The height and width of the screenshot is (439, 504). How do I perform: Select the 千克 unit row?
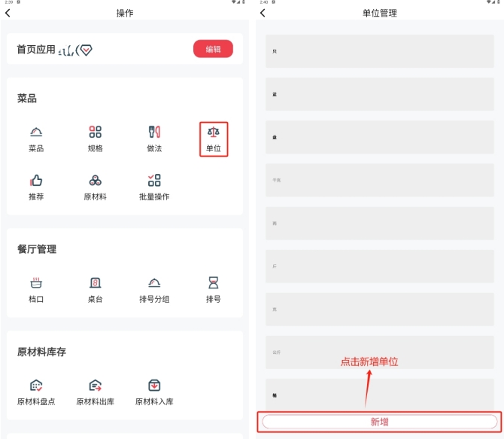tap(380, 181)
